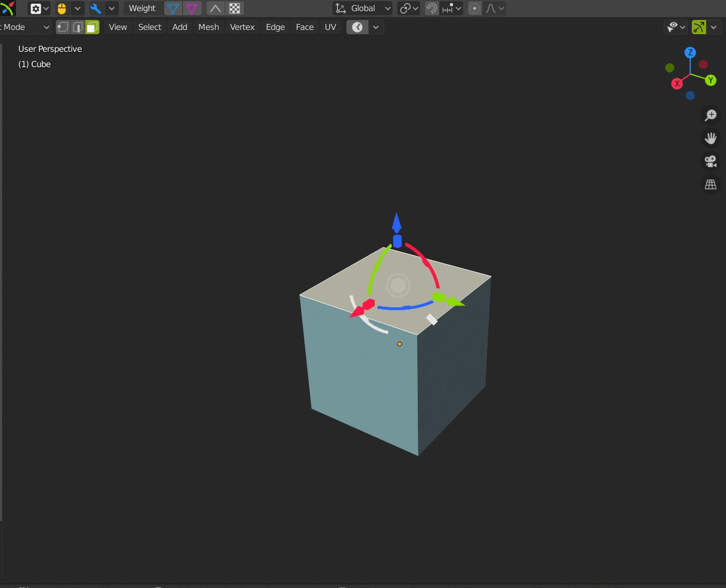This screenshot has width=726, height=588.
Task: Click the dark red negative X axis dot
Action: pyautogui.click(x=703, y=64)
